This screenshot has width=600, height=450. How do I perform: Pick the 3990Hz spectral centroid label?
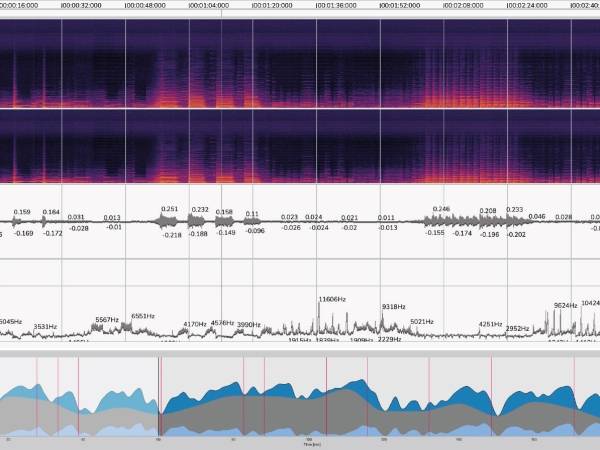tap(249, 324)
